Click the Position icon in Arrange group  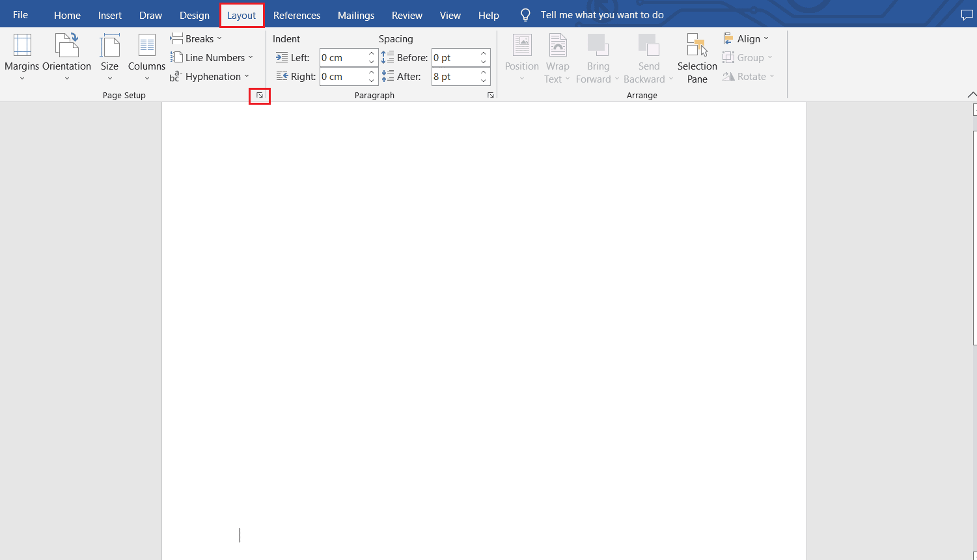click(x=521, y=57)
